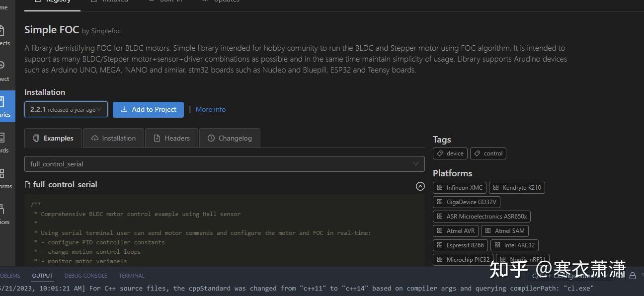Open the Boards sidebar icon

click(2, 141)
